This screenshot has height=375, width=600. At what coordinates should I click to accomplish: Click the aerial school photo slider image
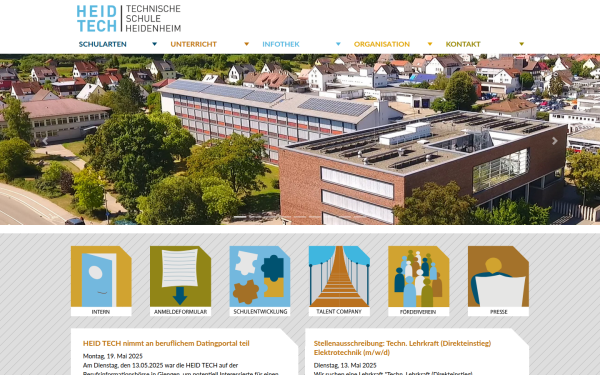pyautogui.click(x=300, y=139)
